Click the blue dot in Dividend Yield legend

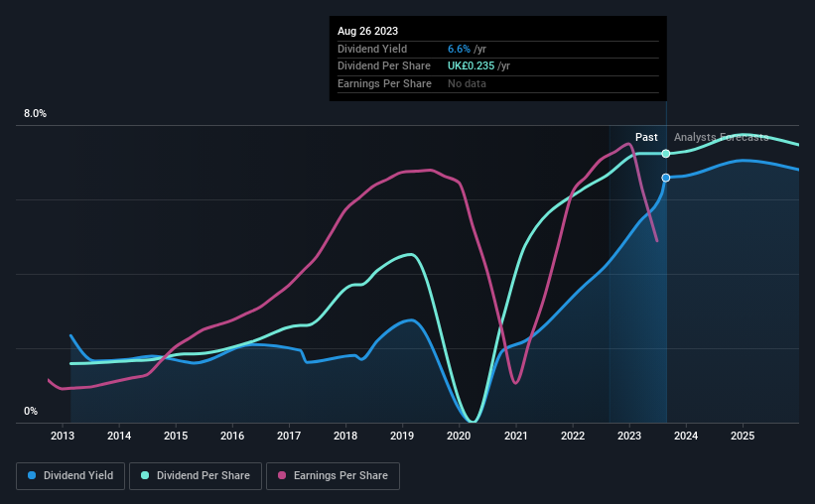pyautogui.click(x=32, y=475)
